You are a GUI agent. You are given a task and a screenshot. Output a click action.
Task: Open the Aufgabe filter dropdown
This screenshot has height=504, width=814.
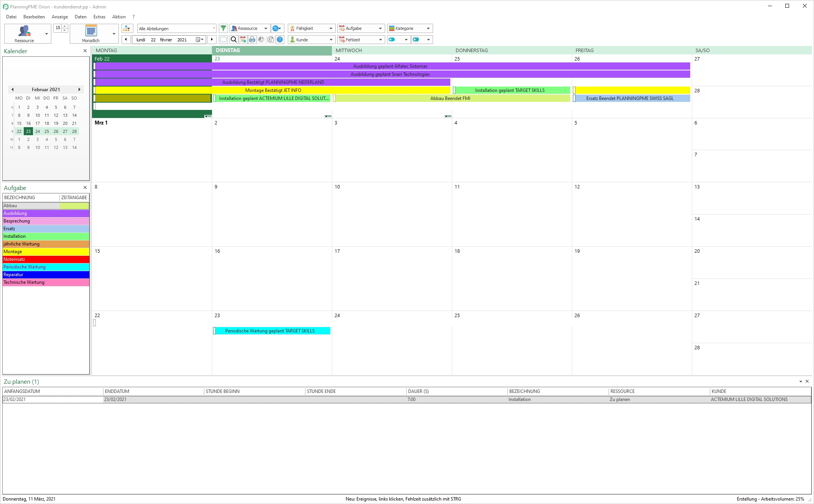(361, 28)
